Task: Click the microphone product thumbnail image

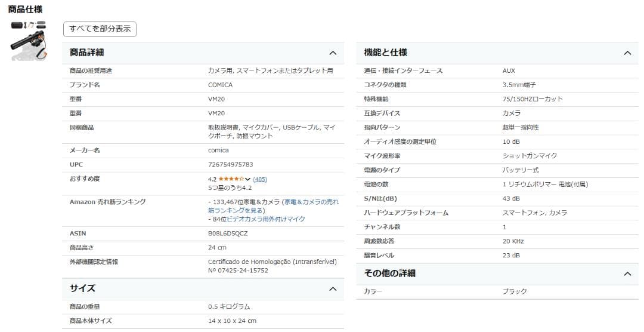Action: 29,41
